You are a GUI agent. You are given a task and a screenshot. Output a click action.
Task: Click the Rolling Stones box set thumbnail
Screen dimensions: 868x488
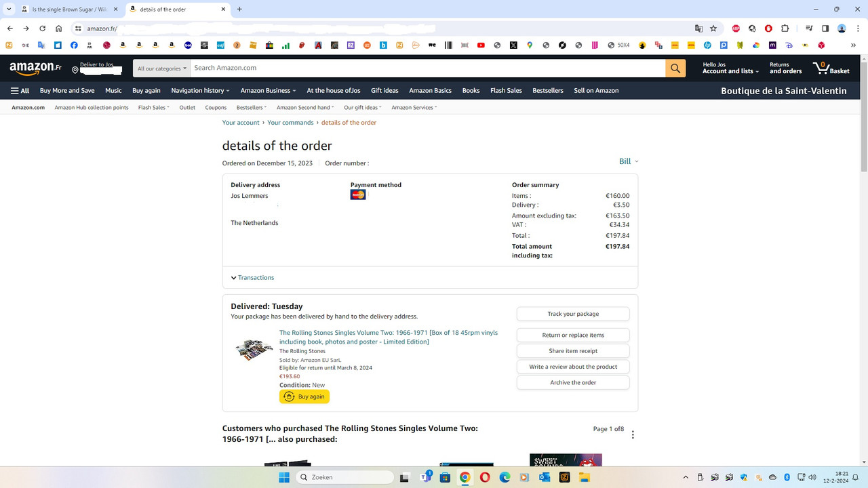(254, 350)
